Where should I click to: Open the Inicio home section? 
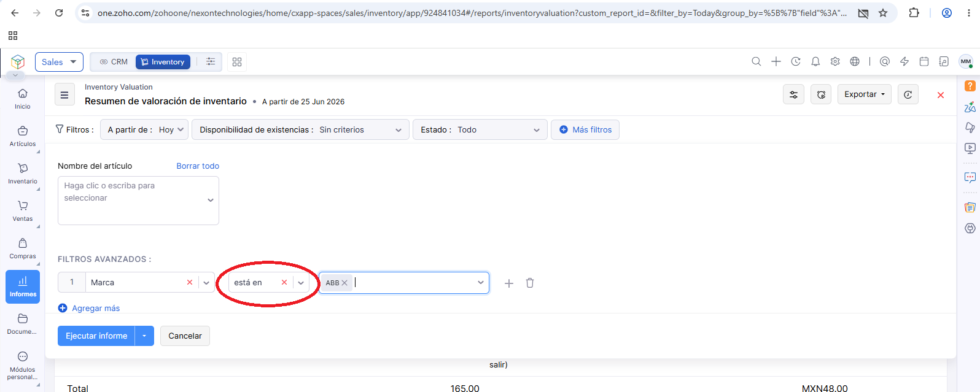[x=23, y=99]
